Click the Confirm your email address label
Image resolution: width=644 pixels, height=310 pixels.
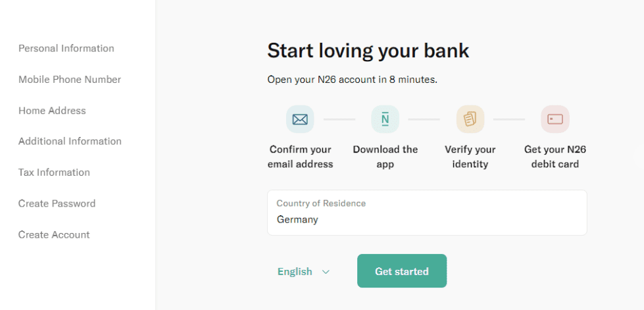point(300,157)
